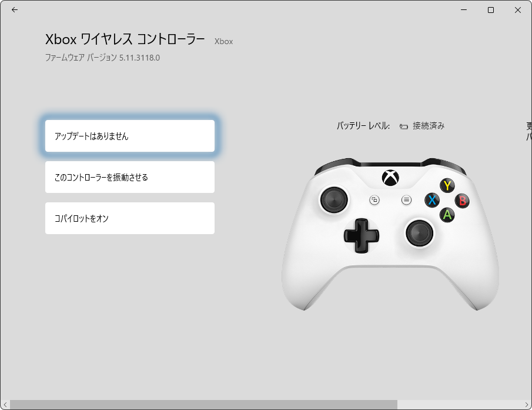Go back using the back arrow

tap(15, 10)
